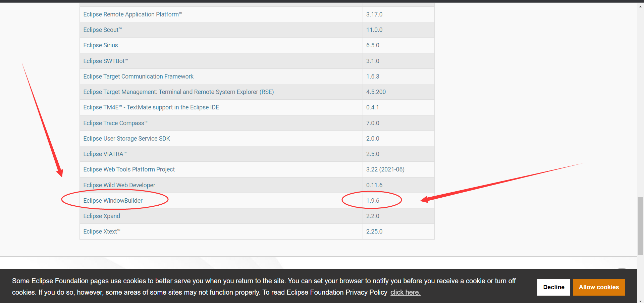Open Eclipse Target Communication Framework link

(x=138, y=77)
